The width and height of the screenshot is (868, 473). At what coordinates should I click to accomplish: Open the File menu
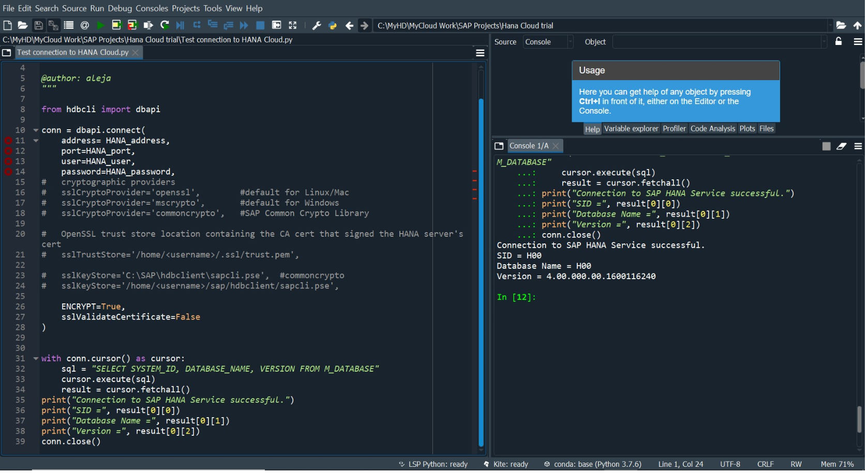click(9, 8)
